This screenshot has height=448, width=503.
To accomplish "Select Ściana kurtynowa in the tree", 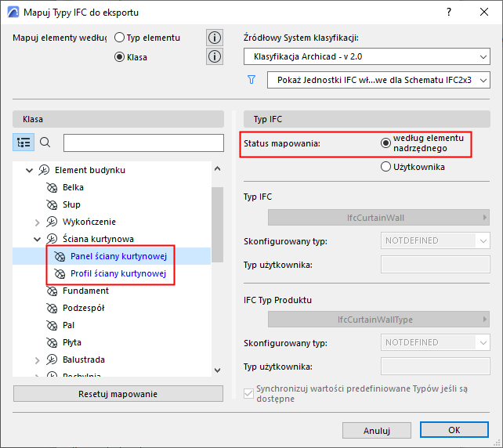I will [98, 239].
